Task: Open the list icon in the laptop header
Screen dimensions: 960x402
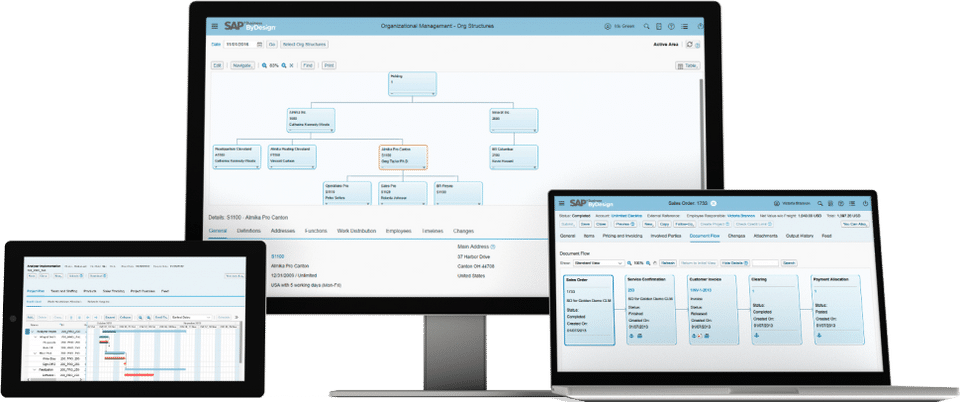Action: point(853,203)
